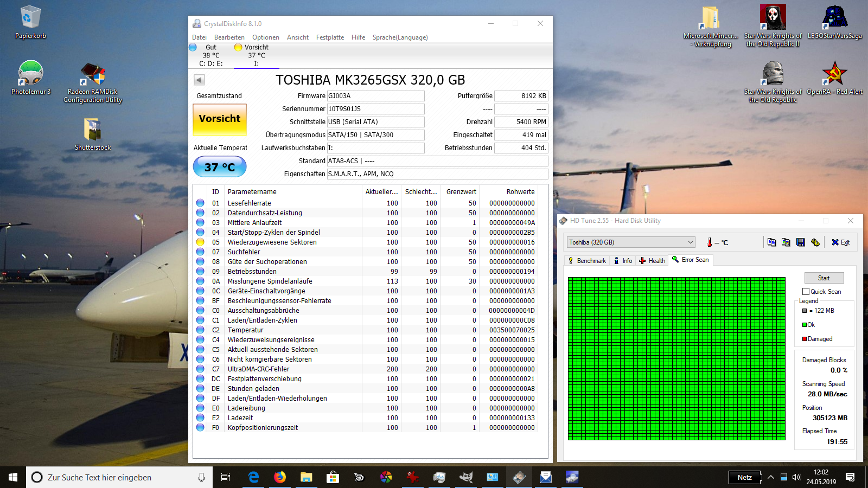Select the Vorsicht disk I: tab

[x=257, y=55]
